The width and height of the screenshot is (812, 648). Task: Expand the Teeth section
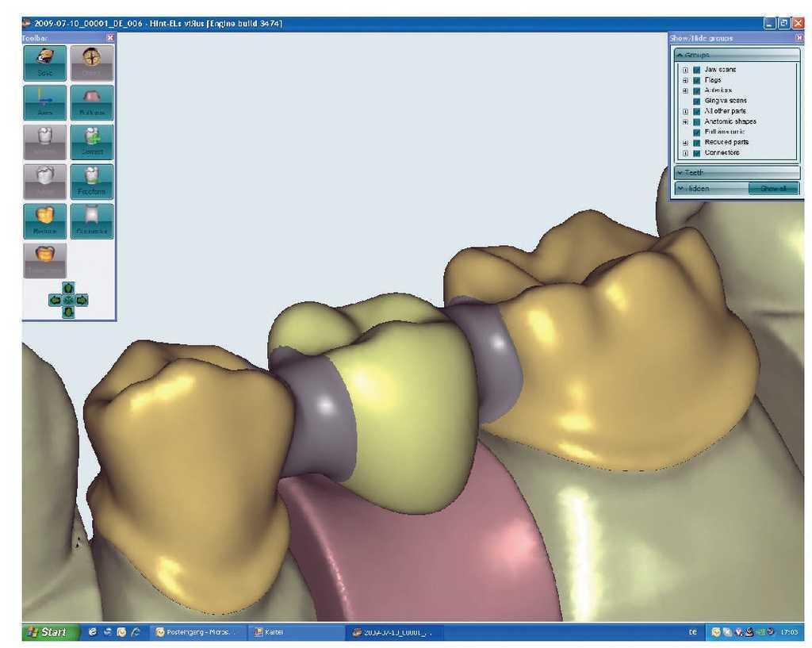click(737, 172)
